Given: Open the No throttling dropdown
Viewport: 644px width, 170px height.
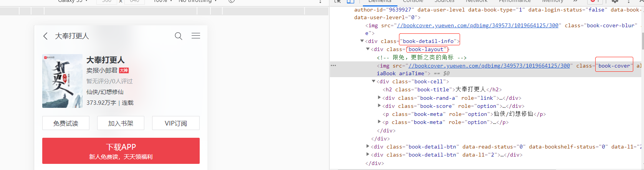Looking at the screenshot, I should (197, 2).
